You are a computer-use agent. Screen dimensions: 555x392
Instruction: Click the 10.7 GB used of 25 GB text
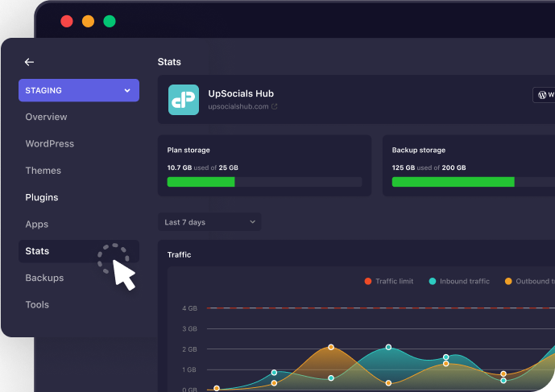[x=202, y=167]
